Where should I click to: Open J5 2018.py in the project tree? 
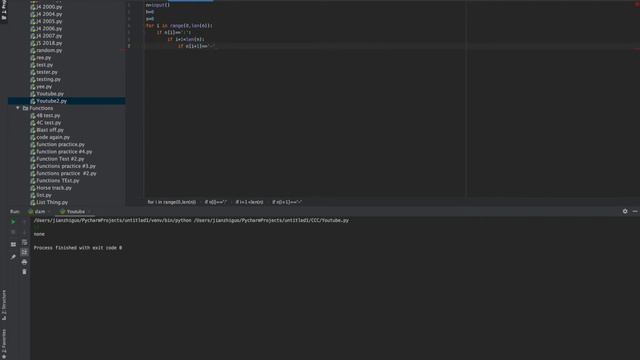point(49,43)
